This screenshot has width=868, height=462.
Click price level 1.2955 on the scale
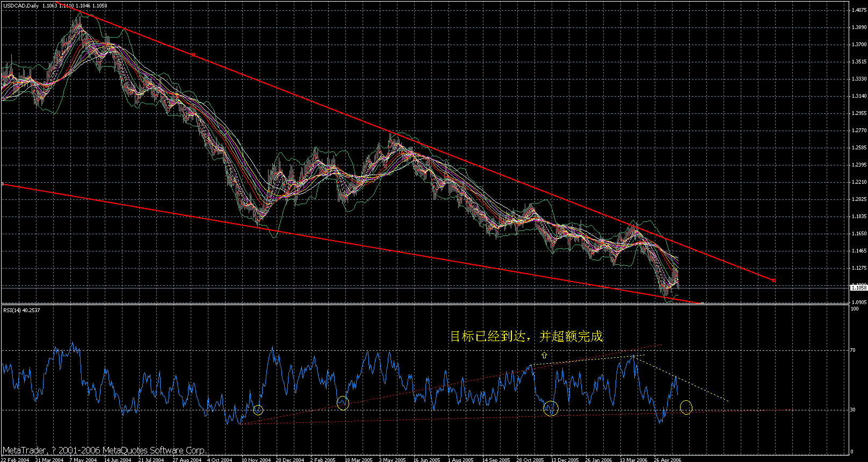click(859, 113)
